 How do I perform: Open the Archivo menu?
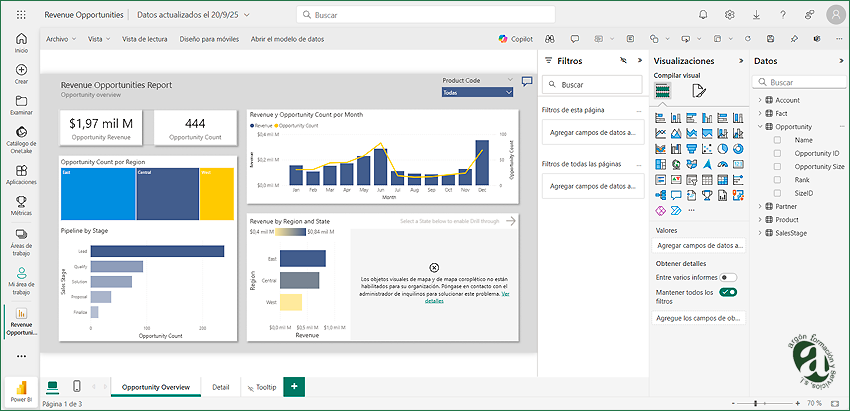coord(61,39)
